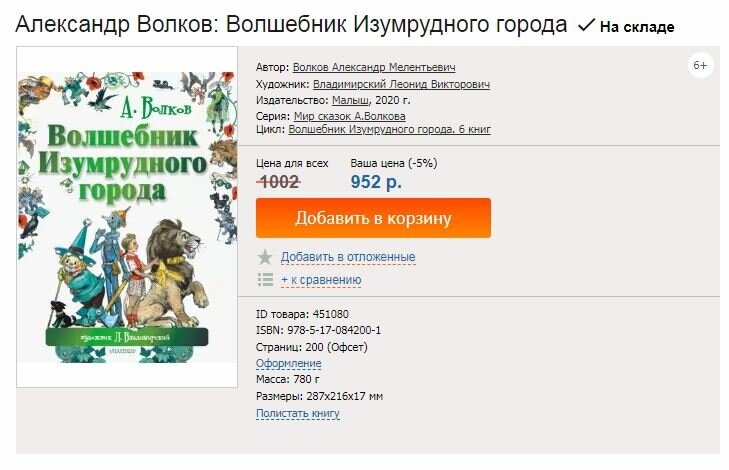
Task: Add the book to cart
Action: pos(373,218)
